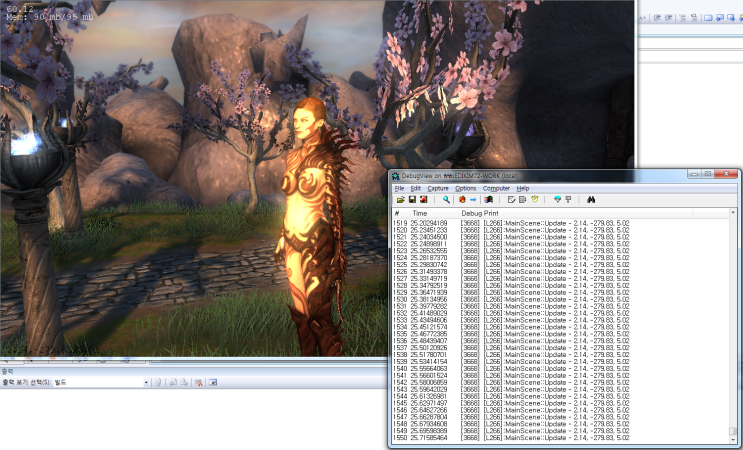Select the last log row 1550
Viewport: 743px width, 450px height.
(561, 438)
